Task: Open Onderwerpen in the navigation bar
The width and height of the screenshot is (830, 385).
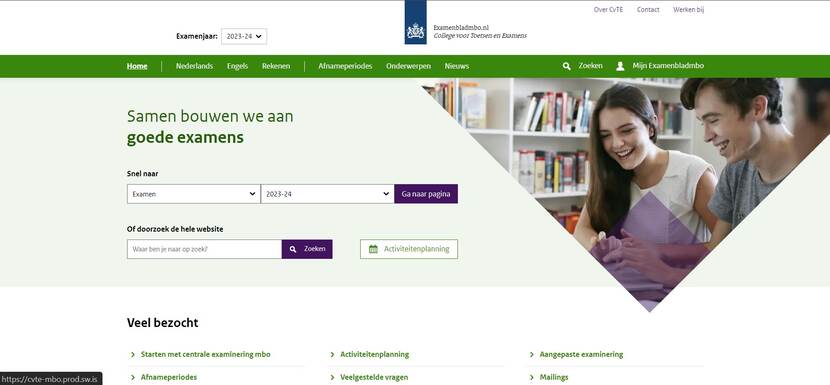Action: (408, 66)
